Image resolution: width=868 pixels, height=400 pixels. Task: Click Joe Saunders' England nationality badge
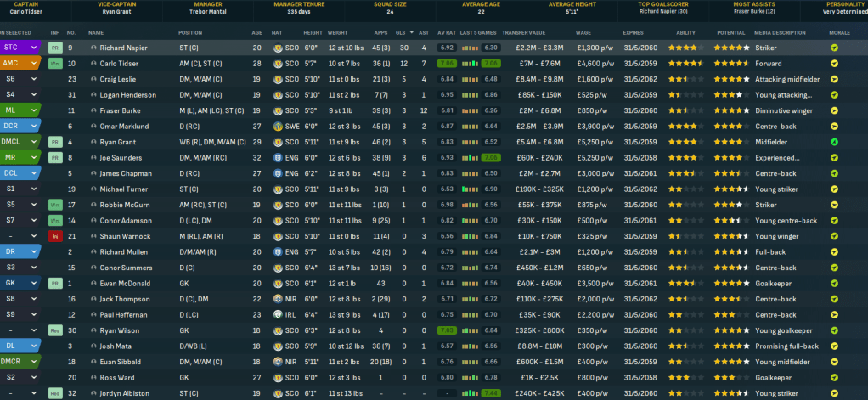(279, 157)
